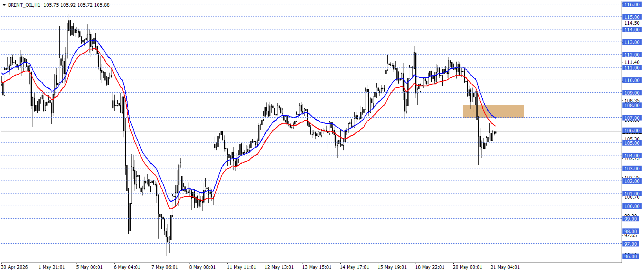This screenshot has width=644, height=272.
Task: Click the 113.00 price level label
Action: coord(632,42)
